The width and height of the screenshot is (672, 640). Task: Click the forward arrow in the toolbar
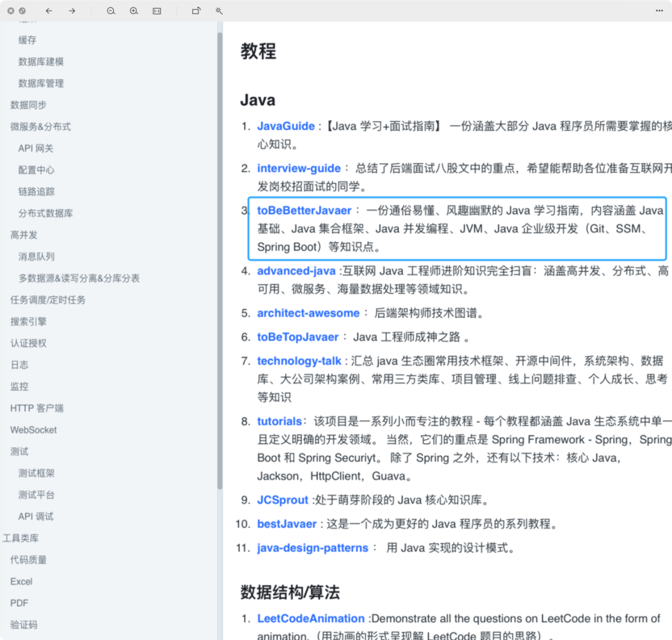[72, 11]
